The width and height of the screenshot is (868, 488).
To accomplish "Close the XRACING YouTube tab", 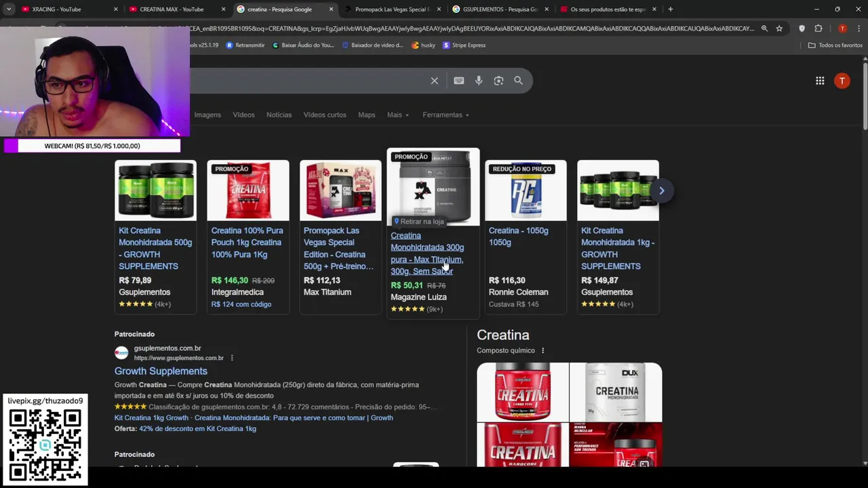I will coord(115,9).
